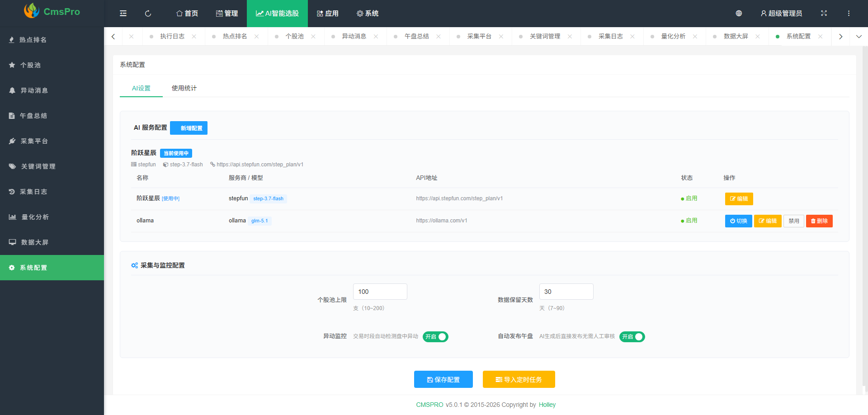Go to 首页 in top navigation
The height and width of the screenshot is (415, 868).
pos(187,14)
